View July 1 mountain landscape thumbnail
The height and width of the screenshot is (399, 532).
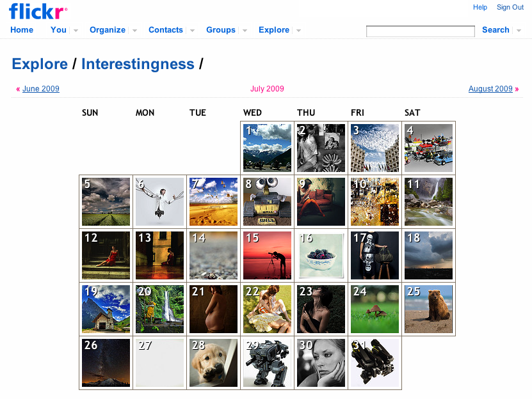tap(268, 148)
